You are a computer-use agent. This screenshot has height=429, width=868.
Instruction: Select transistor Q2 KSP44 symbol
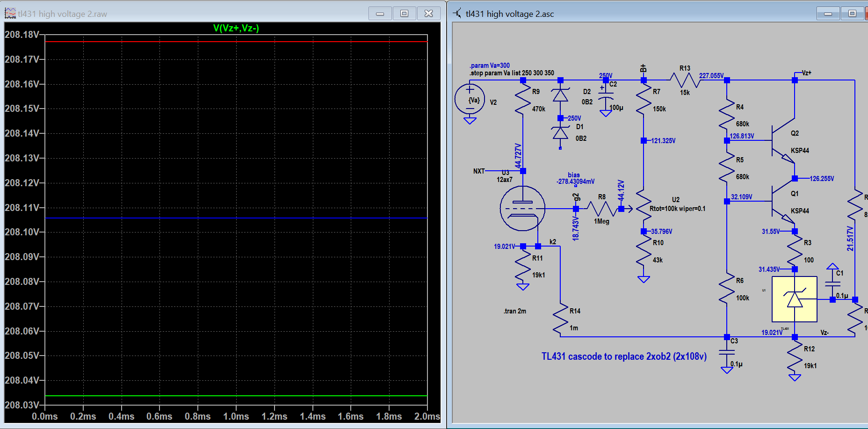click(x=783, y=140)
